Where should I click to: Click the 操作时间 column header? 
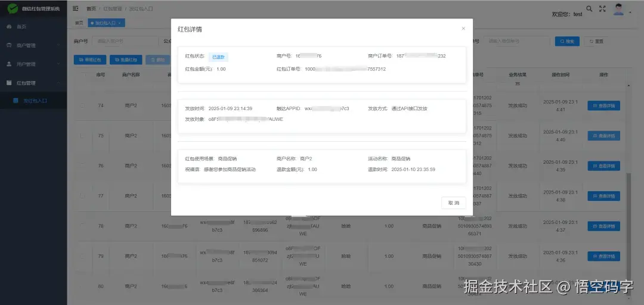pos(560,75)
